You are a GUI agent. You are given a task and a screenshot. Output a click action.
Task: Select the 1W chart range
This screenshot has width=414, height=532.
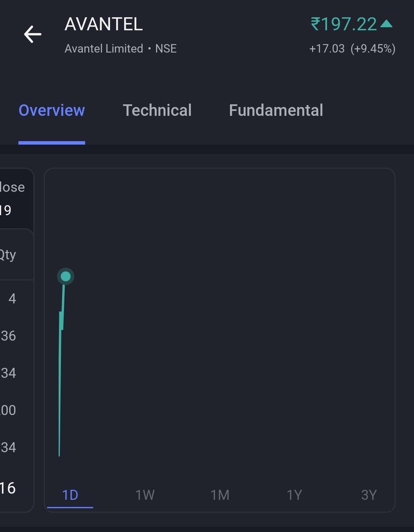pos(145,495)
